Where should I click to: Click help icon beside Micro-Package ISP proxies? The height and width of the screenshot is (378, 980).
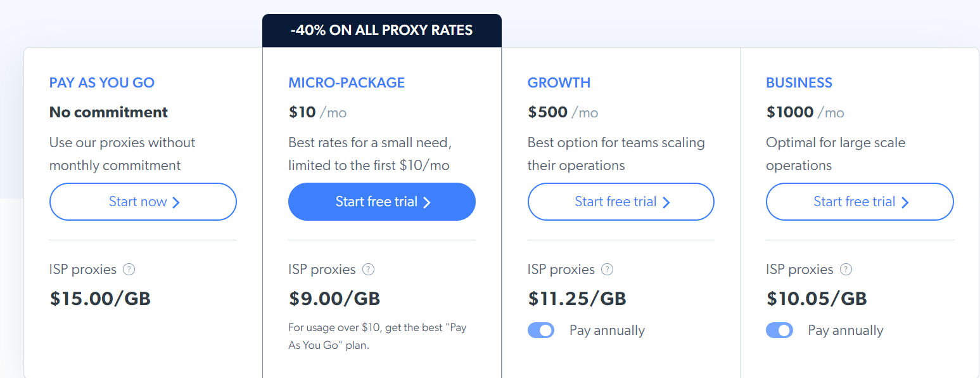(x=368, y=270)
